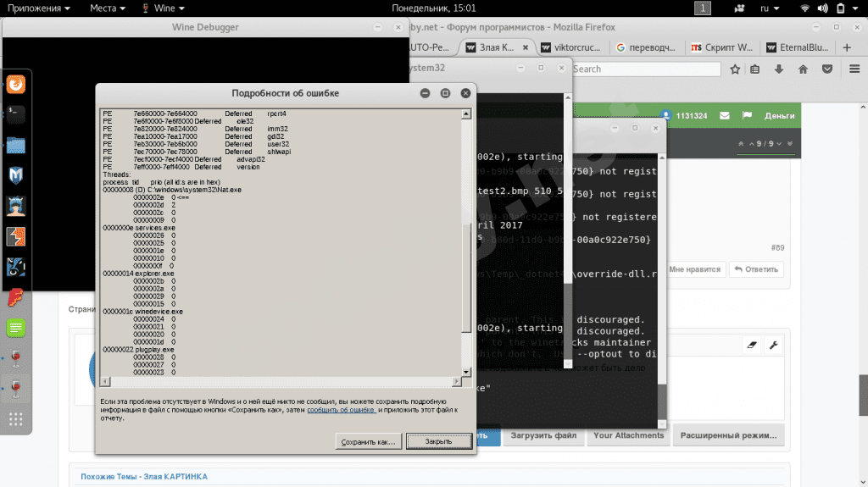Screen dimensions: 868x487
Task: Bookmark this page with star icon
Action: (x=735, y=69)
